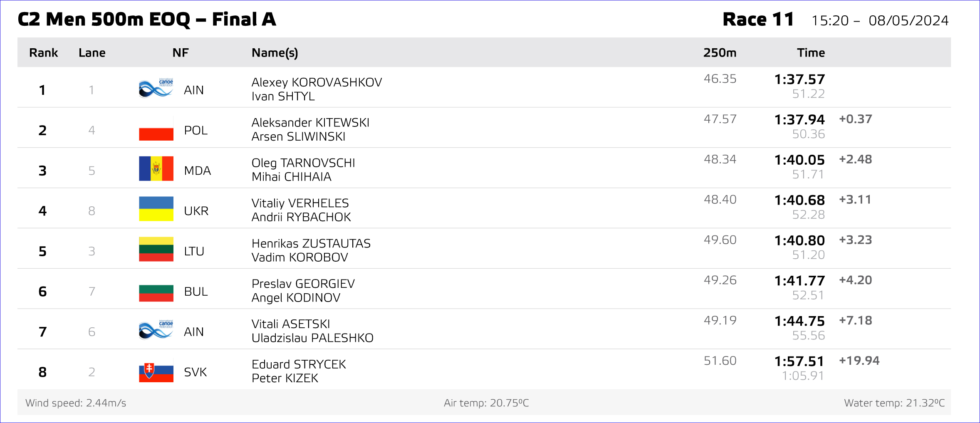Viewport: 980px width, 423px height.
Task: Select the Rank column header
Action: 43,53
